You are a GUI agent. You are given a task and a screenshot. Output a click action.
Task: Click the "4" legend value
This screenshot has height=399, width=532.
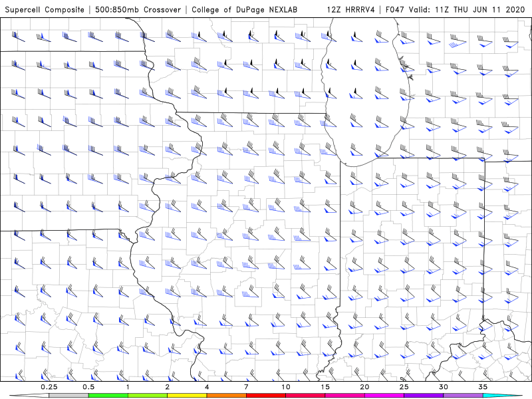tap(207, 387)
